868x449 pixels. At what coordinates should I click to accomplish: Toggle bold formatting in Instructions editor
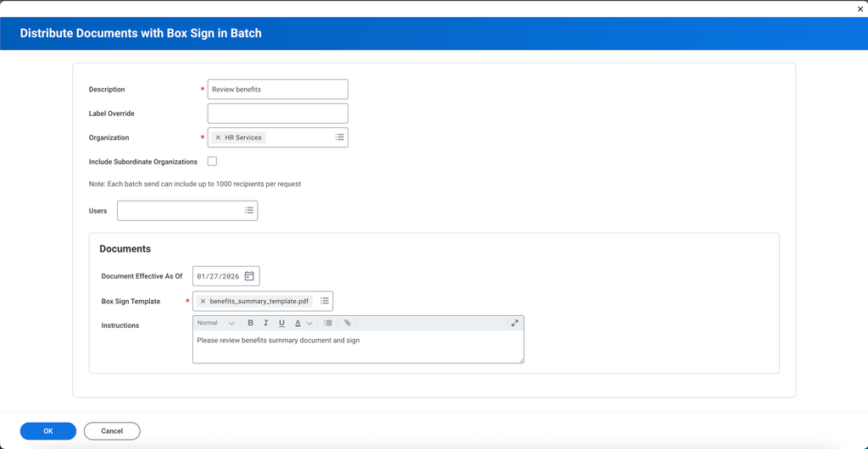[250, 323]
